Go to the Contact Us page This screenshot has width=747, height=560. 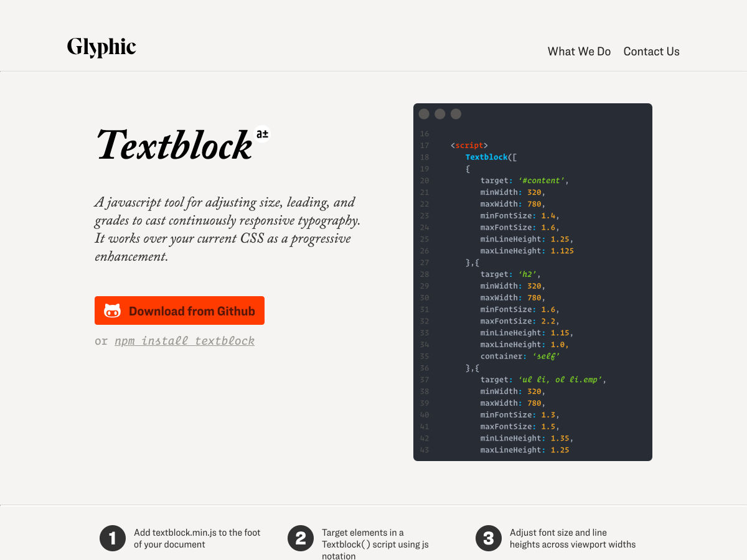tap(651, 52)
